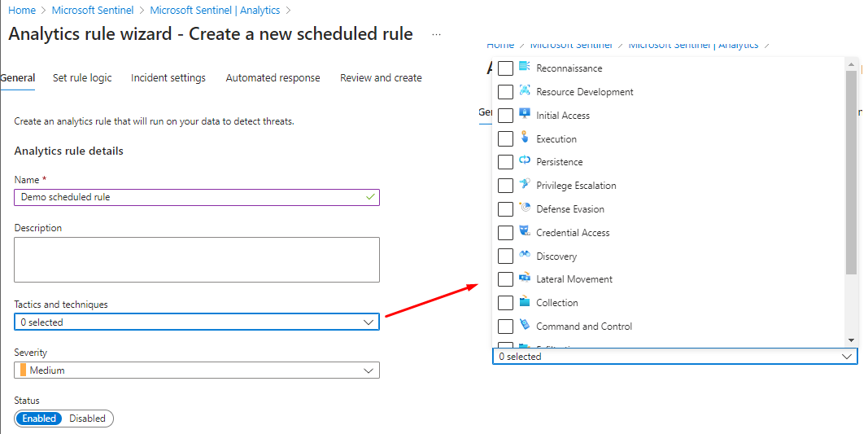Set rule status to Disabled
This screenshot has height=434, width=868.
87,419
